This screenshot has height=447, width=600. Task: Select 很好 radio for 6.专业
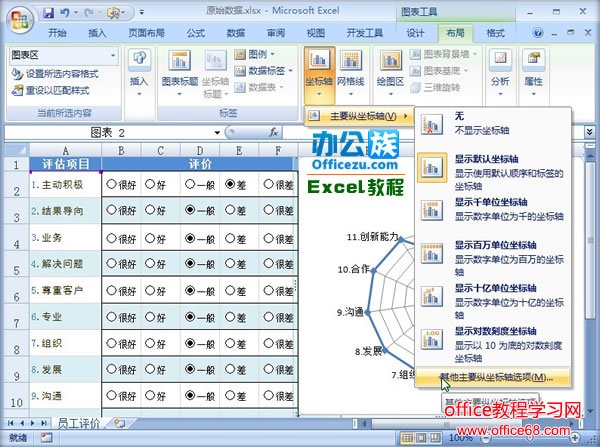click(x=111, y=317)
